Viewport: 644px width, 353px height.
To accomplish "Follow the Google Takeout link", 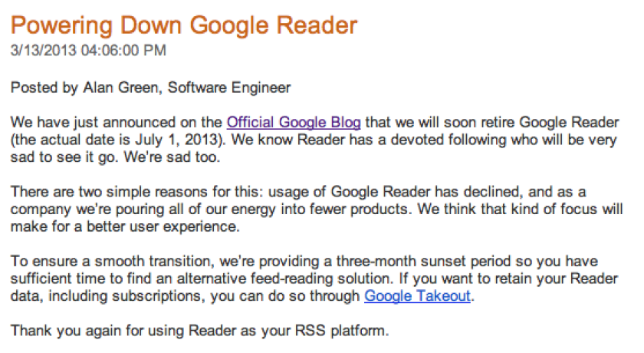I will (x=417, y=296).
